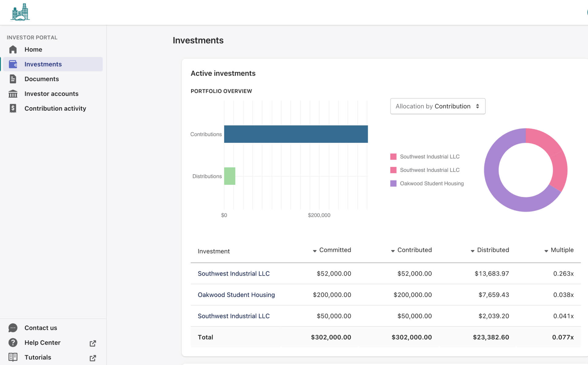Sort table by Multiple column arrow
This screenshot has width=588, height=365.
tap(546, 251)
